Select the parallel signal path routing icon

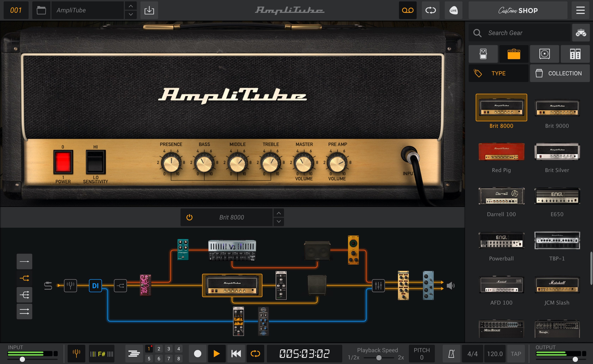pos(24,278)
